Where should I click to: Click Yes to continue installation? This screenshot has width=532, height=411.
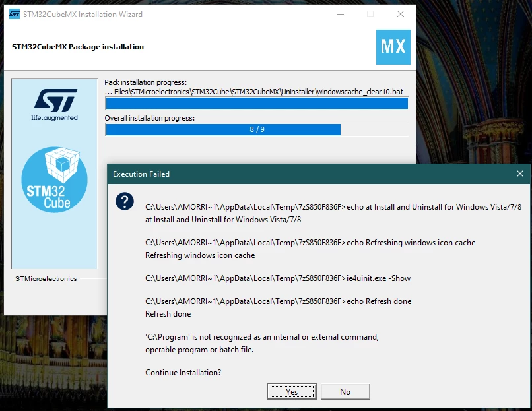coord(292,391)
